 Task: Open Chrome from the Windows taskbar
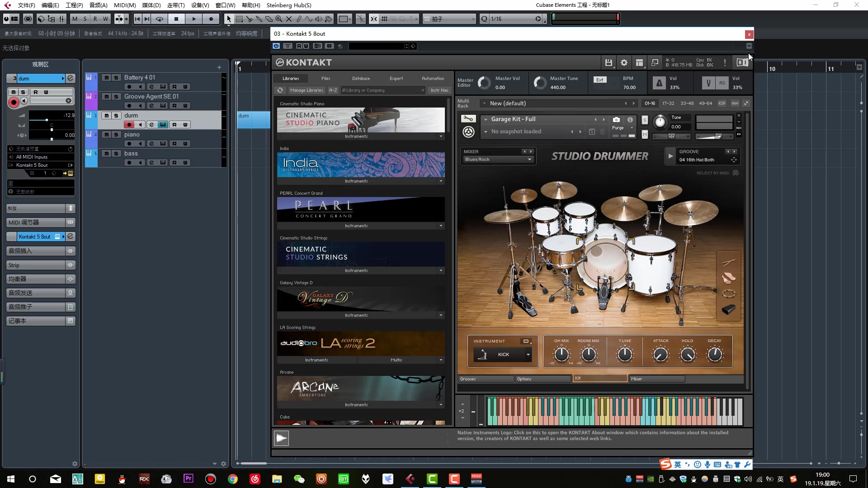tap(232, 479)
